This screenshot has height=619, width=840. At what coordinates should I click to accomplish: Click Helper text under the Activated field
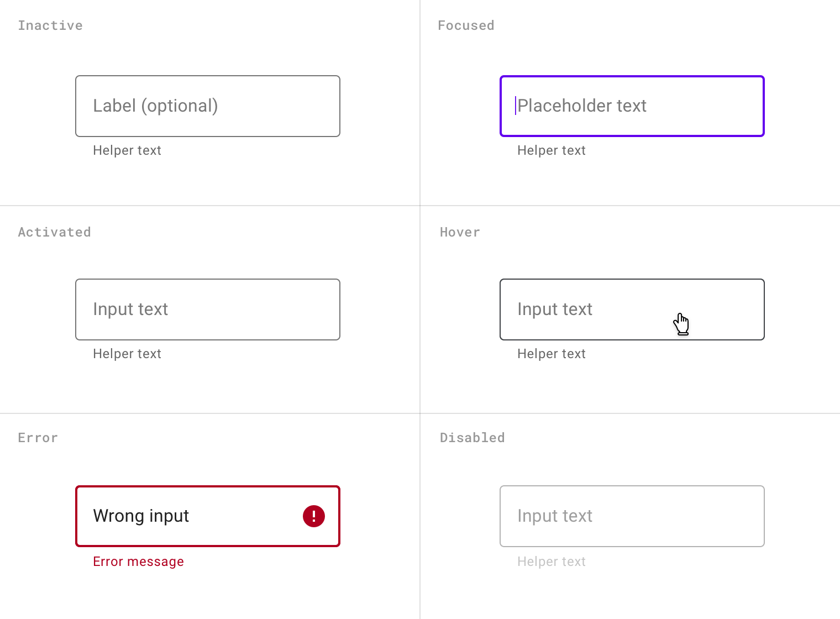pyautogui.click(x=127, y=354)
